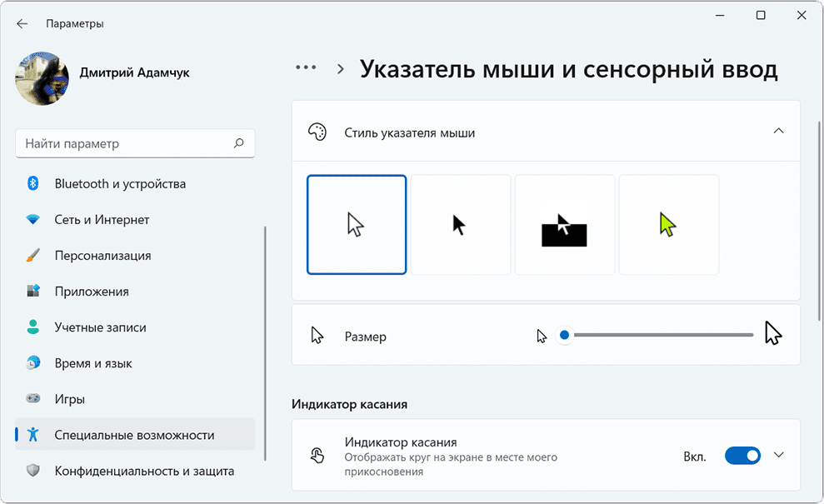Select the inverted mouse pointer style
Image resolution: width=824 pixels, height=504 pixels.
tap(565, 225)
